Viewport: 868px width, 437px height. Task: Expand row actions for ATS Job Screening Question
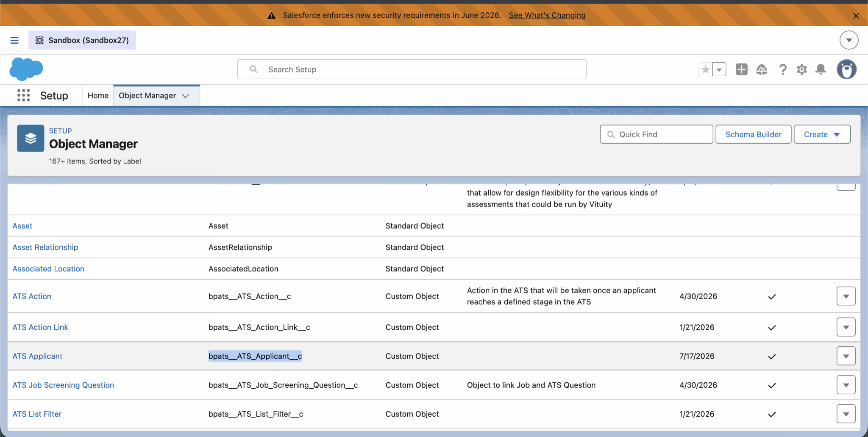[x=846, y=385]
